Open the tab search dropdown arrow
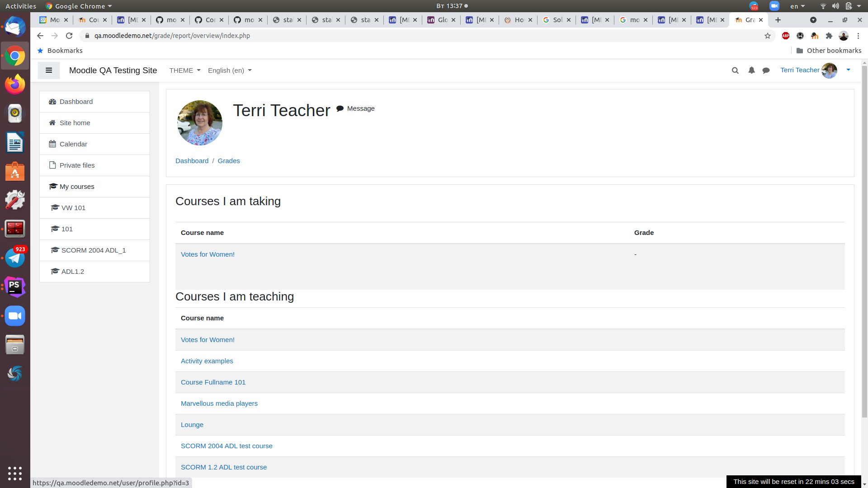 (813, 20)
